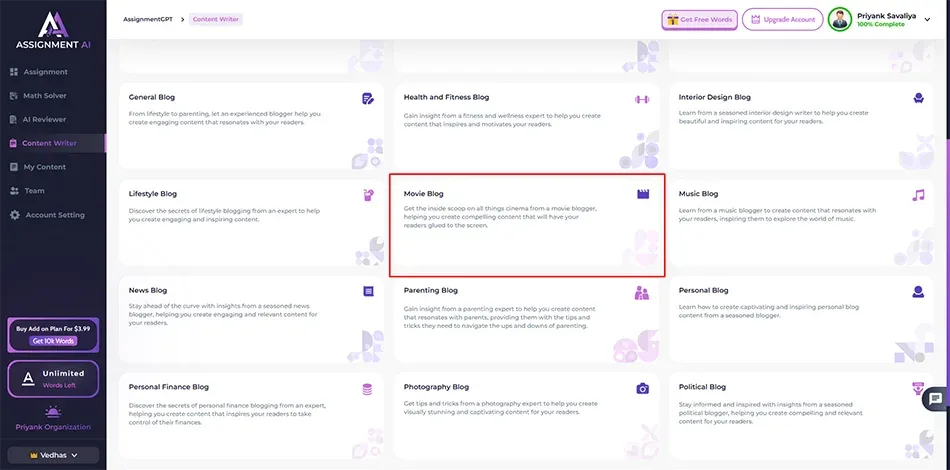Click the Upgrade Account button
Viewport: 950px width, 470px height.
pos(782,19)
